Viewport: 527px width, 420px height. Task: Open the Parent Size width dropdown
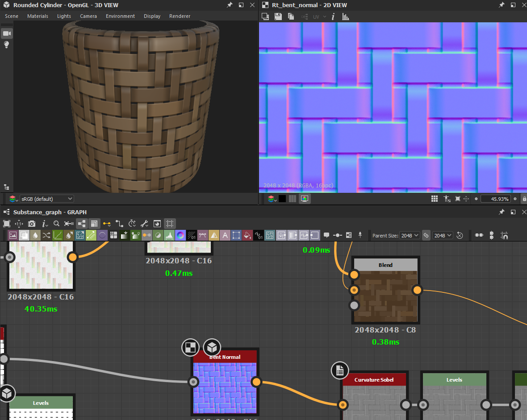(x=410, y=235)
